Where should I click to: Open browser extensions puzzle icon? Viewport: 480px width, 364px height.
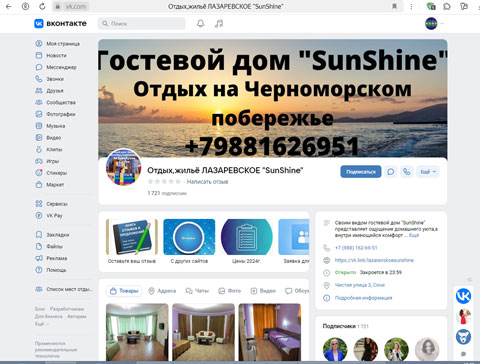447,6
